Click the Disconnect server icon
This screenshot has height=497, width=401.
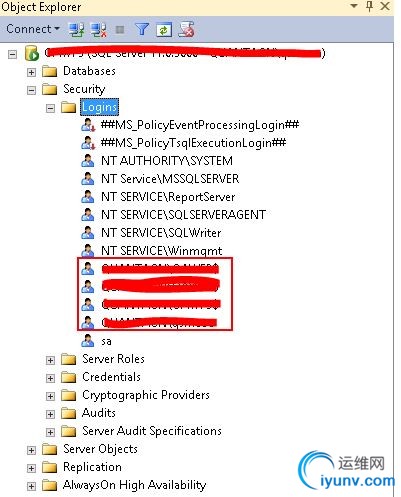pyautogui.click(x=99, y=30)
